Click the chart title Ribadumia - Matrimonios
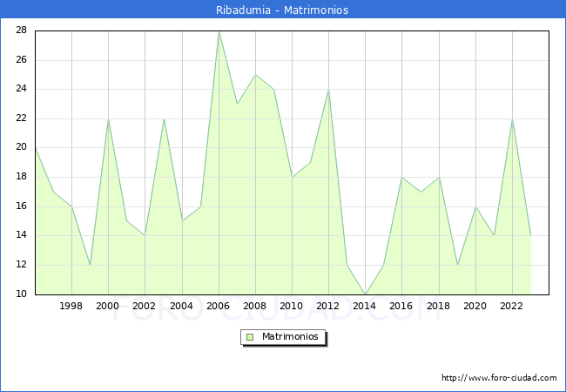 (282, 10)
